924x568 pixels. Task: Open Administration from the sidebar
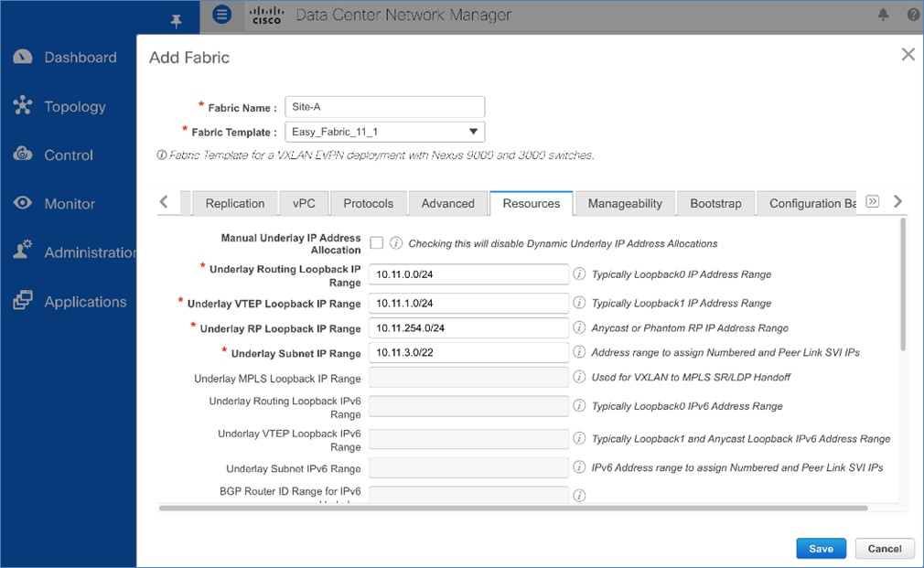tap(91, 252)
